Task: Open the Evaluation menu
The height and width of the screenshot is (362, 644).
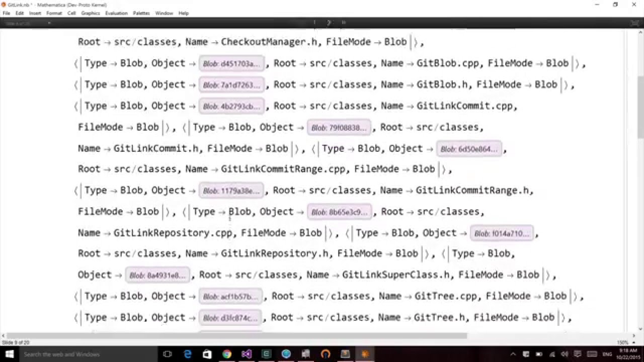Action: 116,13
